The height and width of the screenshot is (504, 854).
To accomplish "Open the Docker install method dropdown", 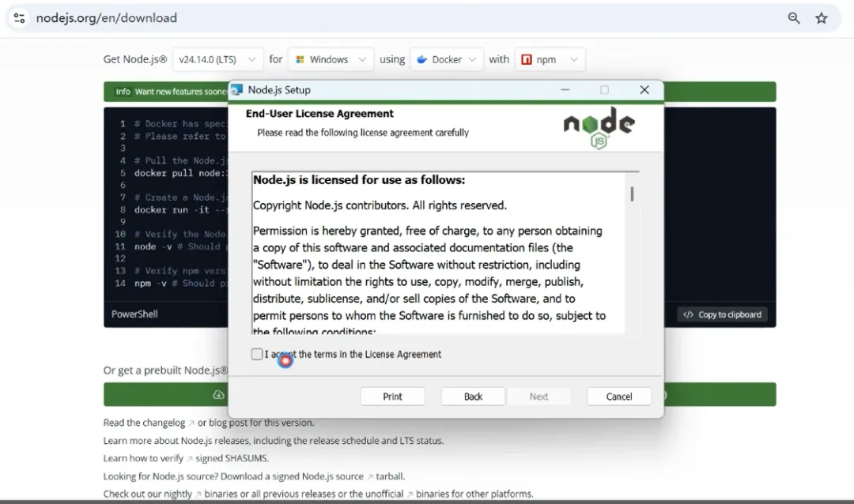I will click(x=446, y=59).
